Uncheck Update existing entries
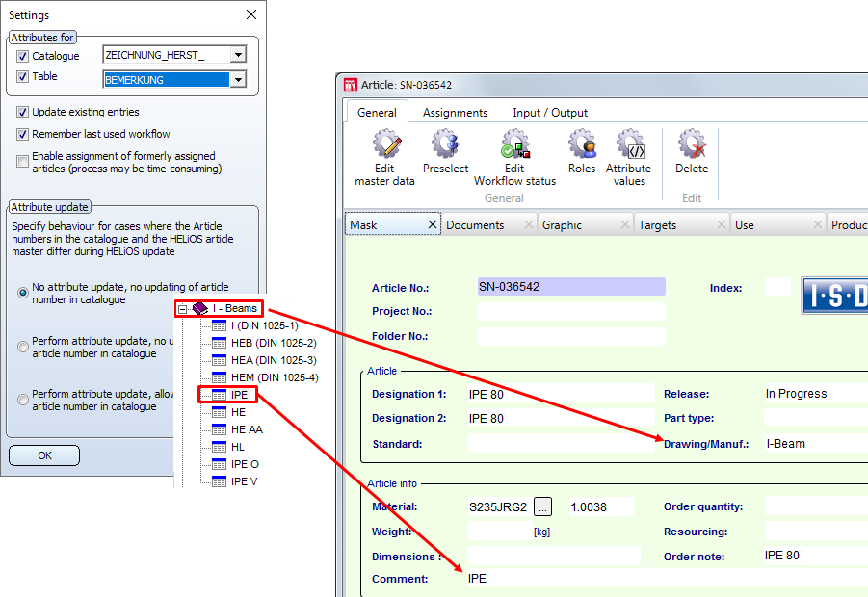Image resolution: width=868 pixels, height=597 pixels. pos(22,113)
